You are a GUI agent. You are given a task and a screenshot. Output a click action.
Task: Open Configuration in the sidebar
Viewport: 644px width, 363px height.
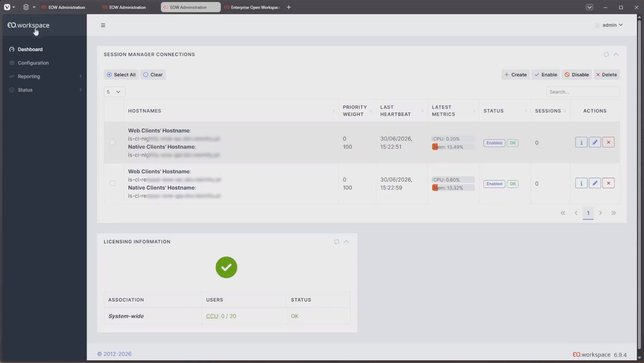[33, 63]
